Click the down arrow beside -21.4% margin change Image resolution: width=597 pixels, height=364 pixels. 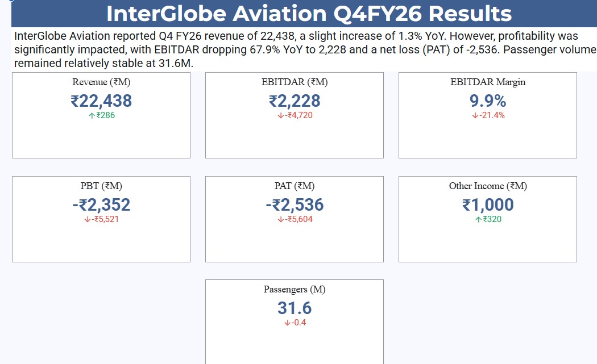[x=475, y=116]
